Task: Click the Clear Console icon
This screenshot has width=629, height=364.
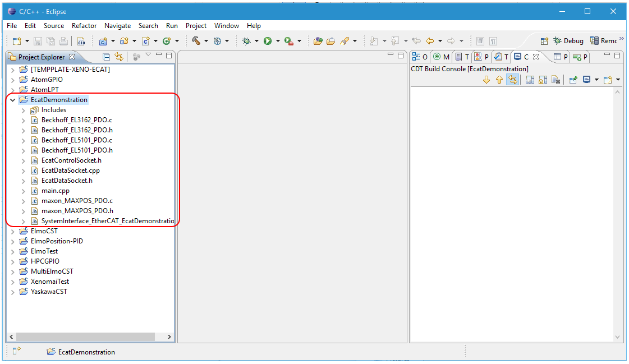Action: pyautogui.click(x=555, y=80)
